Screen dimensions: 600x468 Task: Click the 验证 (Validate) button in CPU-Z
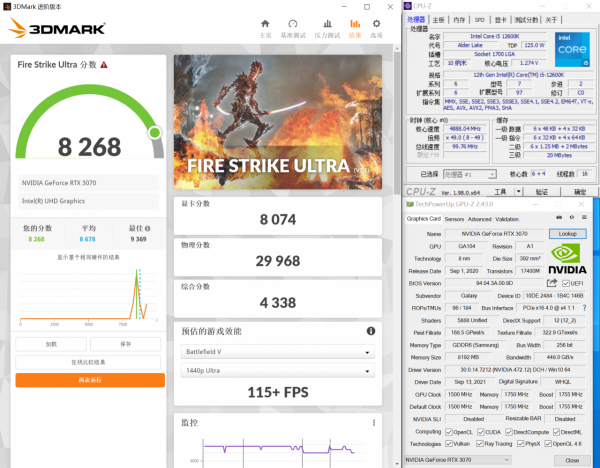(x=541, y=192)
